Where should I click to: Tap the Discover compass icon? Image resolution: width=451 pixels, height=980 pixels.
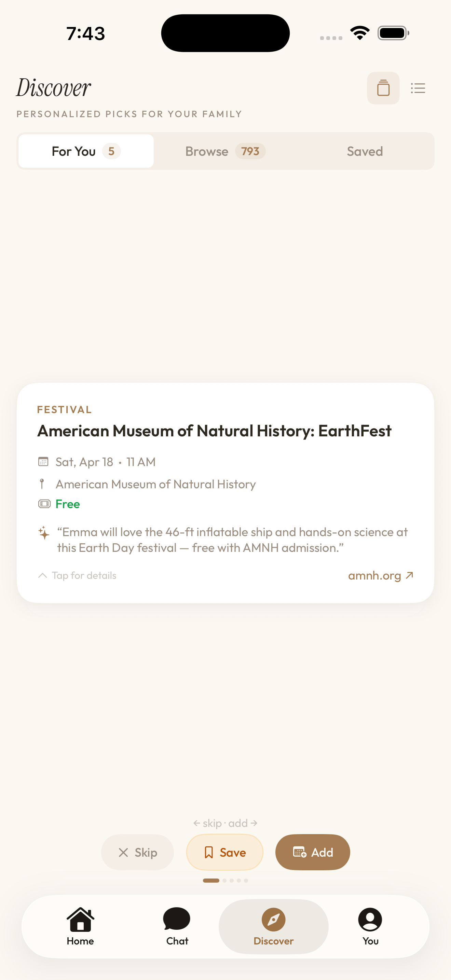tap(273, 919)
